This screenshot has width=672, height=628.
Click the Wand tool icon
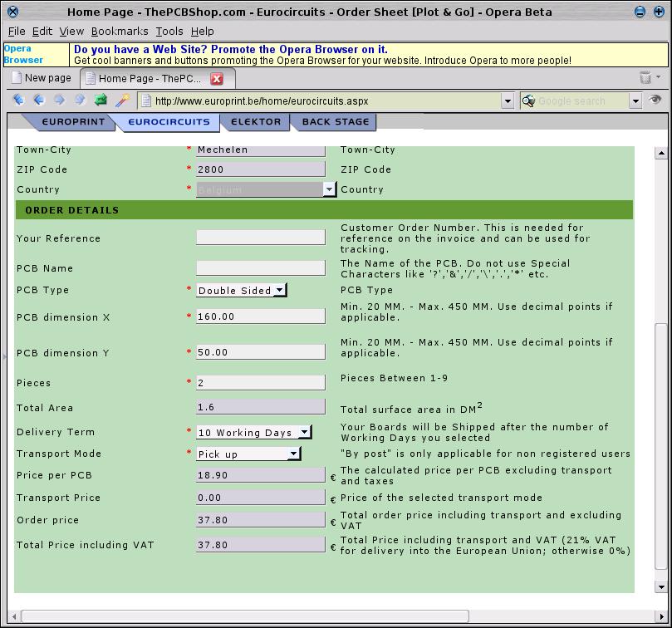pyautogui.click(x=122, y=100)
